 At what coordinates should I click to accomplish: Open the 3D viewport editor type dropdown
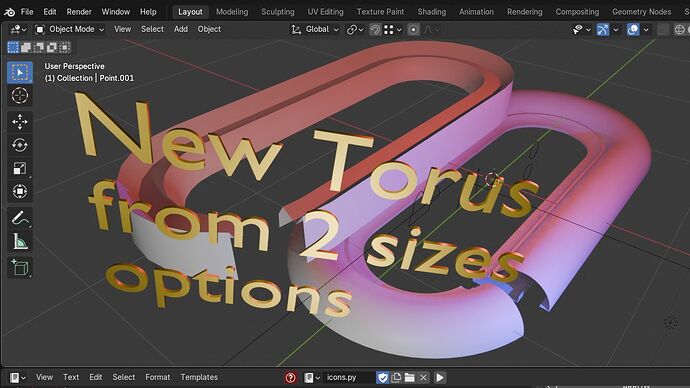tap(18, 29)
